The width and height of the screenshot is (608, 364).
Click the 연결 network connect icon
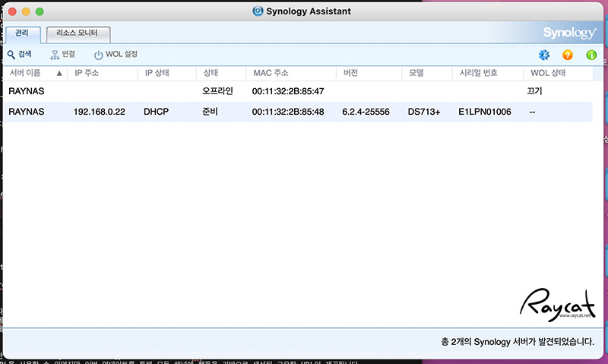point(55,55)
